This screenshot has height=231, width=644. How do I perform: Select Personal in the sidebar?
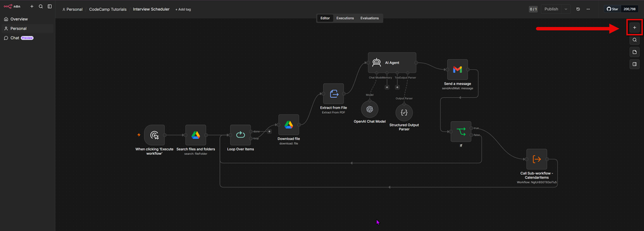(27, 29)
